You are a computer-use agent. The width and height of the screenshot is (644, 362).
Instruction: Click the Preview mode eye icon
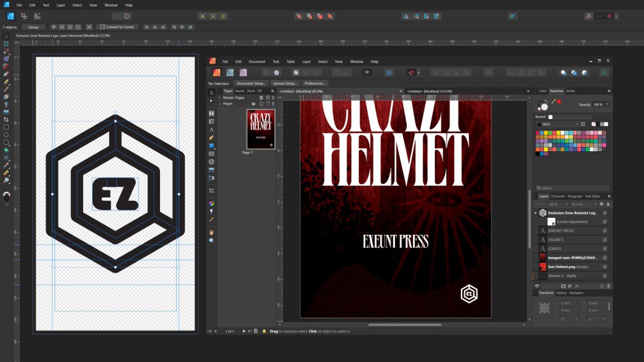(367, 72)
